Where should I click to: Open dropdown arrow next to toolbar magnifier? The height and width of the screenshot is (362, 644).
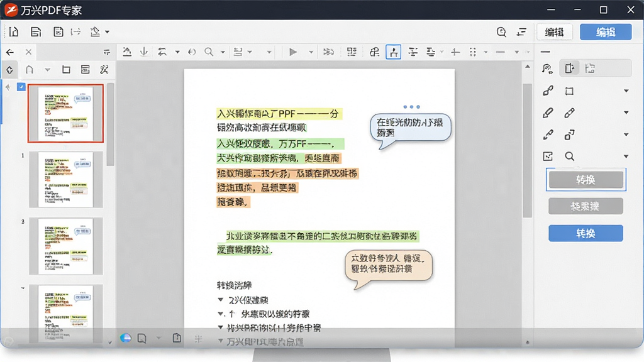(x=223, y=52)
